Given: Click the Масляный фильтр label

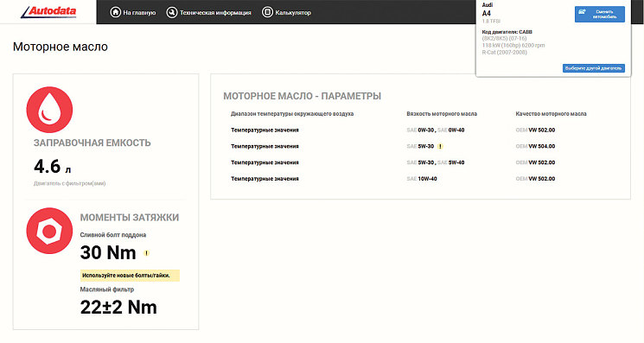Looking at the screenshot, I should pos(107,289).
